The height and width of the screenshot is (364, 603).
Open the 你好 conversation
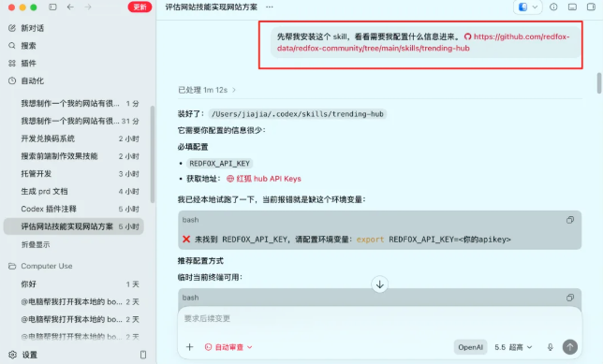click(73, 284)
